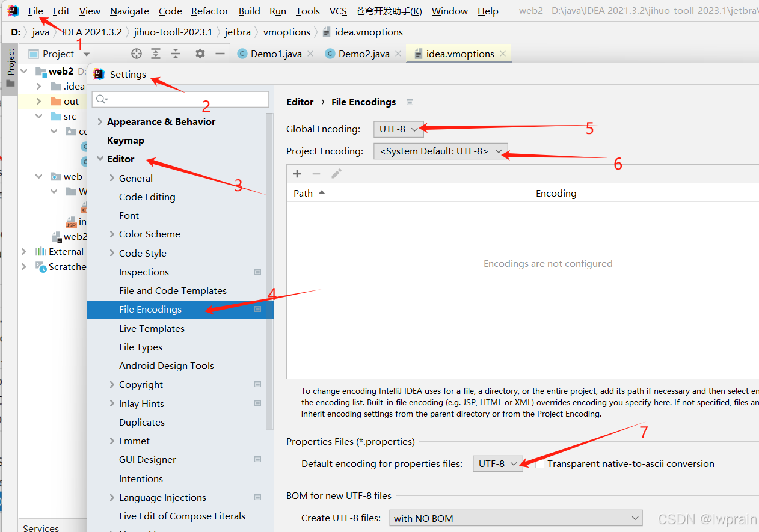Click project icon on Inspections row
Image resolution: width=759 pixels, height=532 pixels.
point(258,272)
